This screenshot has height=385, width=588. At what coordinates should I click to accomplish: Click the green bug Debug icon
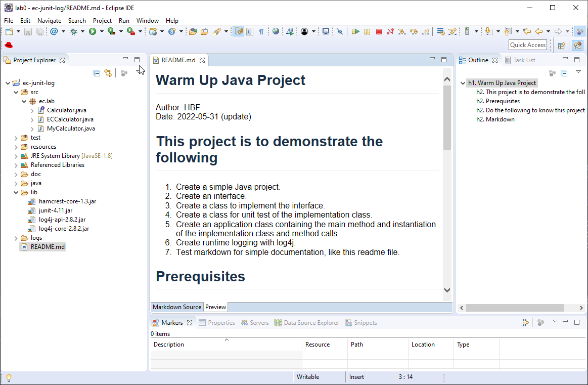tap(73, 31)
